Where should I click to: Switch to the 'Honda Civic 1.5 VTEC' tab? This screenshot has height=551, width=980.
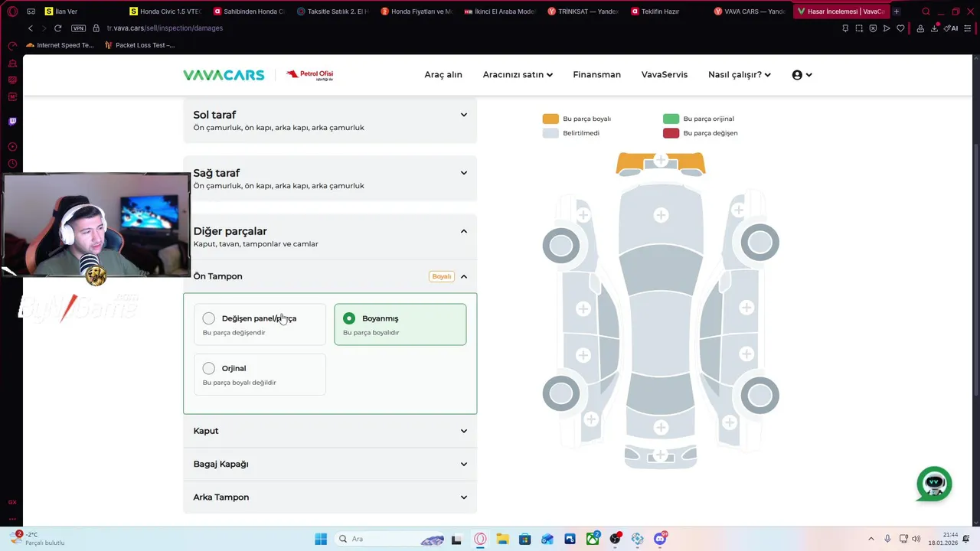165,11
